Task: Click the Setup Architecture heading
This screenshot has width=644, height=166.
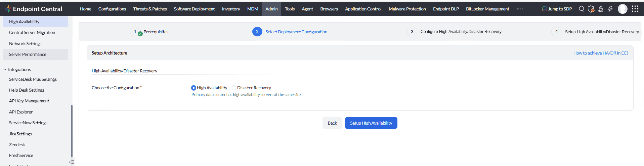Action: 109,53
